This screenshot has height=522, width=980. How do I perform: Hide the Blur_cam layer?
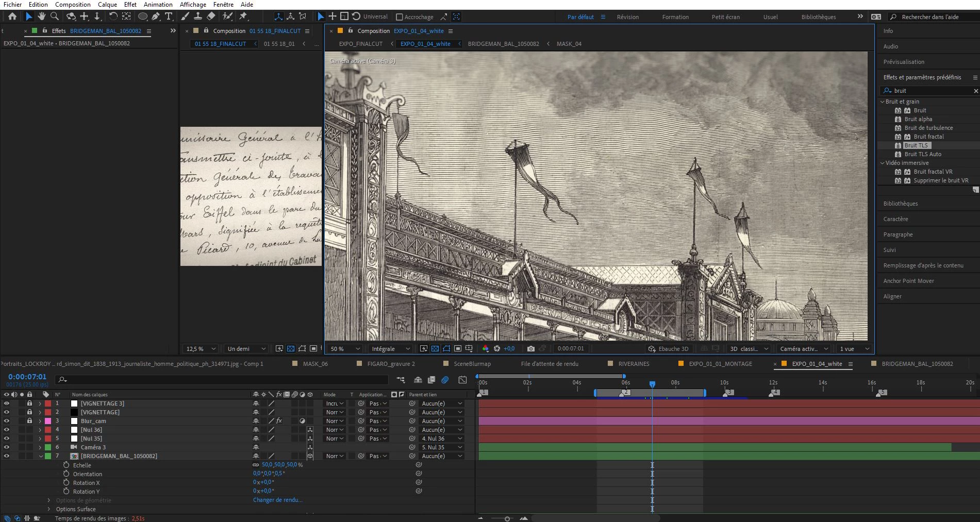pos(6,421)
